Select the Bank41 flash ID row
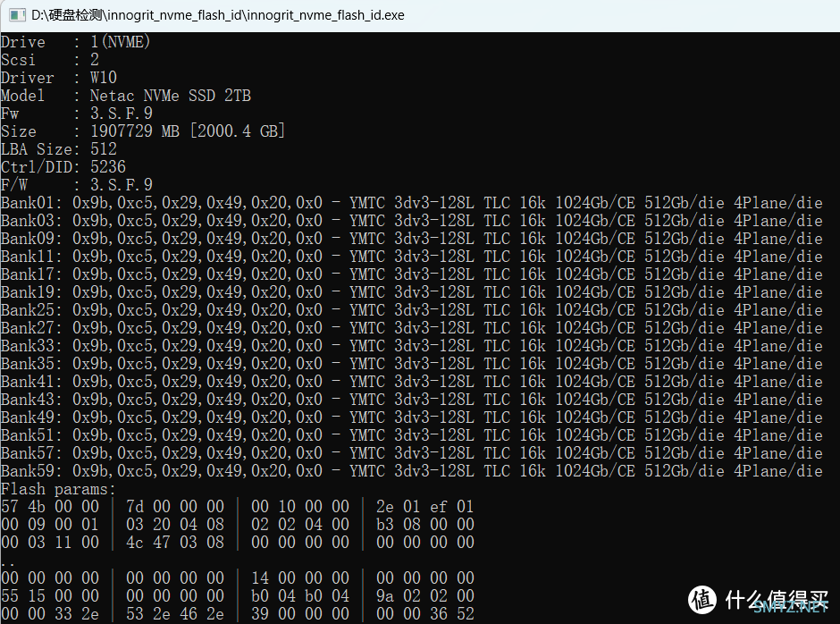 411,381
